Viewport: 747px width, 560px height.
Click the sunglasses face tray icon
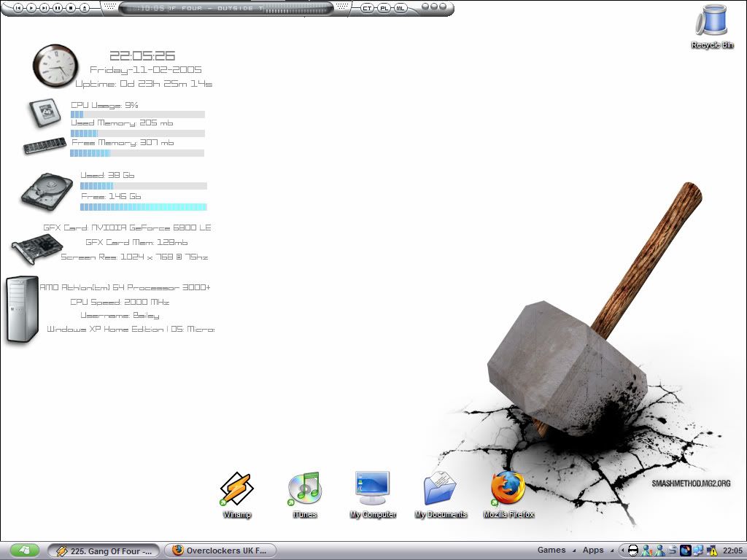[633, 551]
